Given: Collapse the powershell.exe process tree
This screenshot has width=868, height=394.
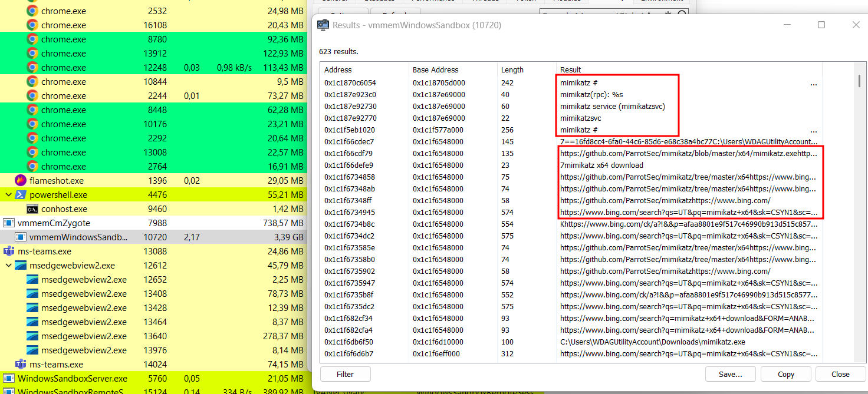Looking at the screenshot, I should click(x=8, y=195).
